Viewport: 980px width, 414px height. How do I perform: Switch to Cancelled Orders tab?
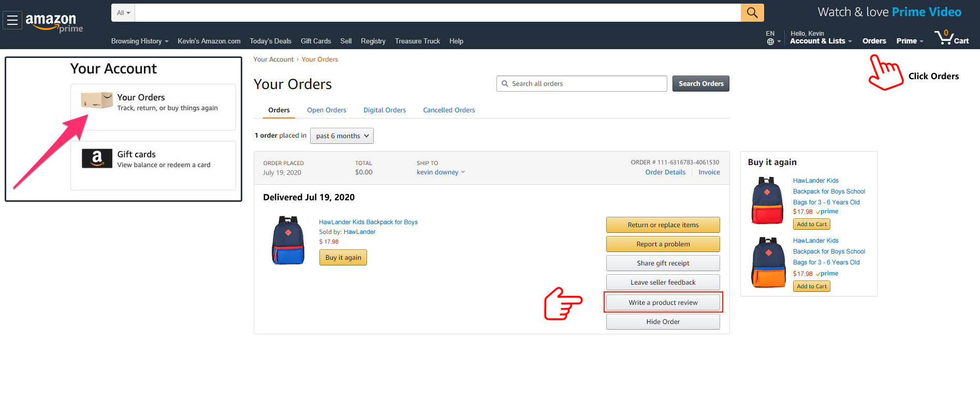449,110
